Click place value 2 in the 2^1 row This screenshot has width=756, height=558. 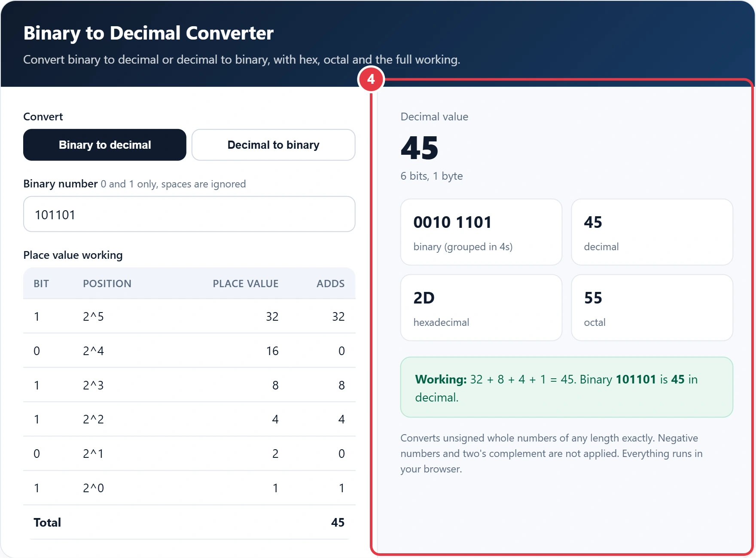[275, 454]
